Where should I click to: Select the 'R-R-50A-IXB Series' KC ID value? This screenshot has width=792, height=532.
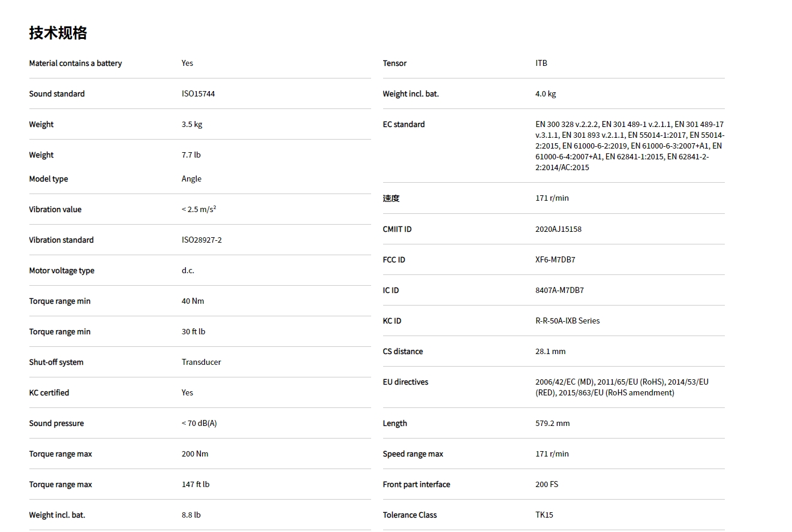point(567,321)
